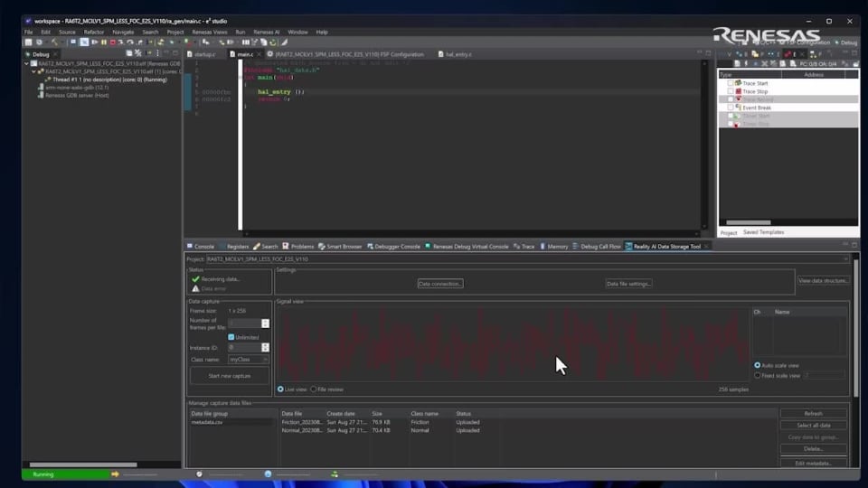Click the status bar arrow icon beside Running
Viewport: 868px width, 488px height.
(x=115, y=474)
